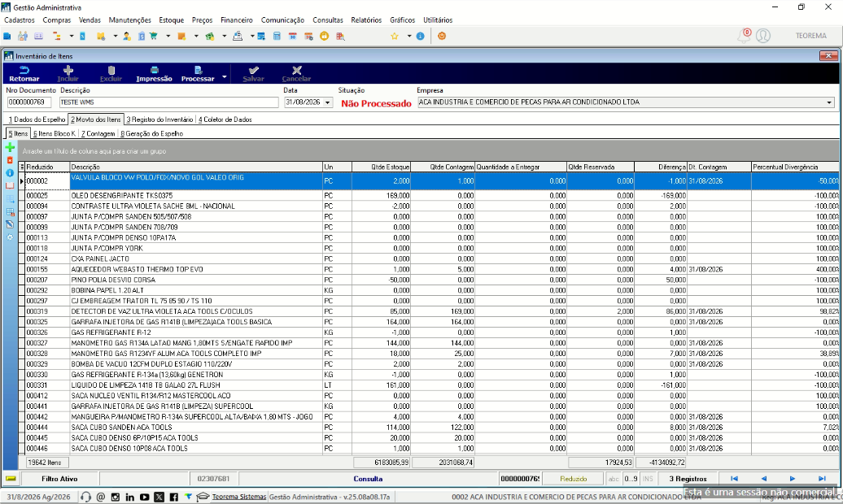Image resolution: width=843 pixels, height=504 pixels.
Task: Sort by the Qtde Contagem column header
Action: click(443, 167)
